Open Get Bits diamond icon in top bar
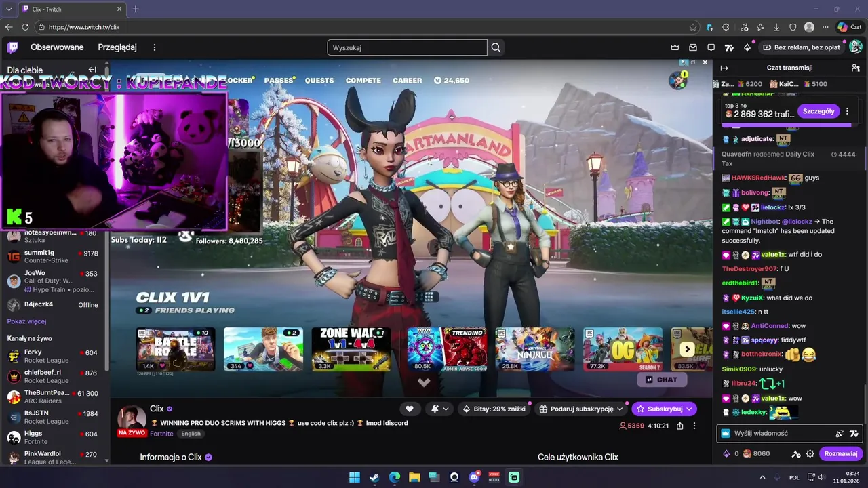 pos(747,47)
